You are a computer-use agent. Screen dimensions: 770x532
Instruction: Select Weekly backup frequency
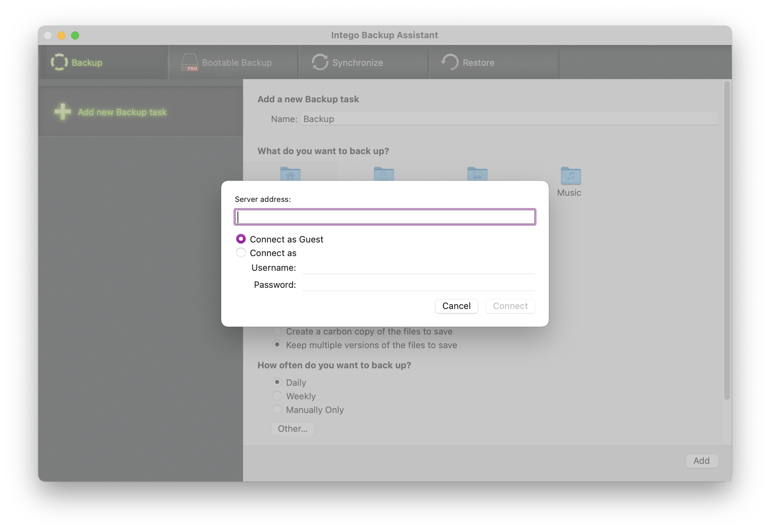(277, 396)
